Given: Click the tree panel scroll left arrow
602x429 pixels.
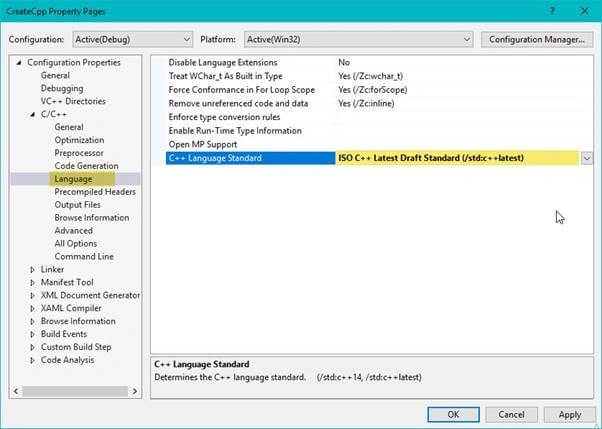Looking at the screenshot, I should click(16, 391).
